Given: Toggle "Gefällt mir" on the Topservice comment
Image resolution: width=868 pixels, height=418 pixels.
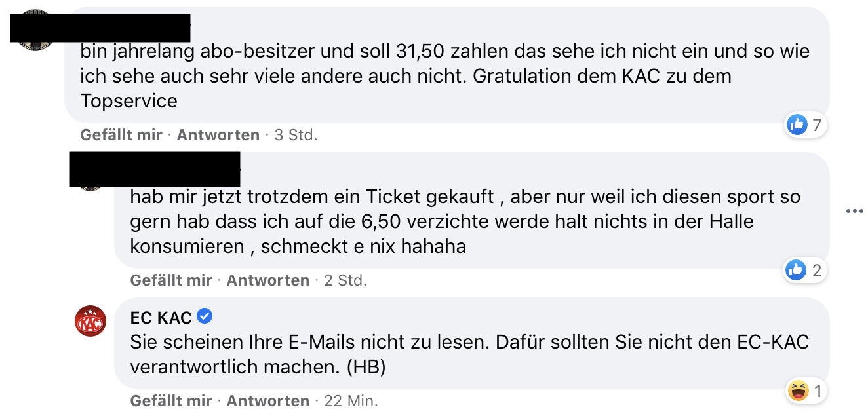Looking at the screenshot, I should pyautogui.click(x=121, y=135).
